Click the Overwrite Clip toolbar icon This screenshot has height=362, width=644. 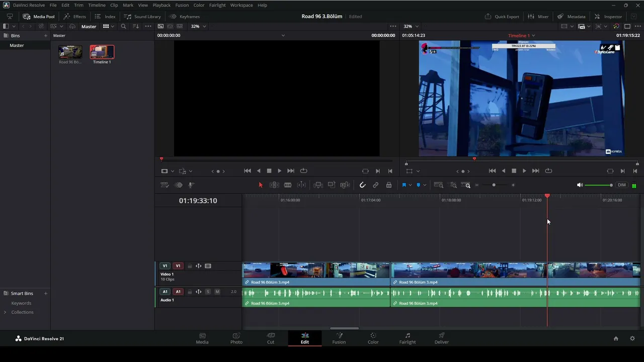(x=332, y=185)
